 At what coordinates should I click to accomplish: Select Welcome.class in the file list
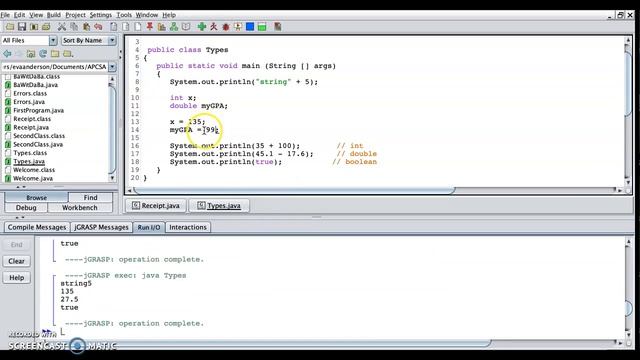34,170
